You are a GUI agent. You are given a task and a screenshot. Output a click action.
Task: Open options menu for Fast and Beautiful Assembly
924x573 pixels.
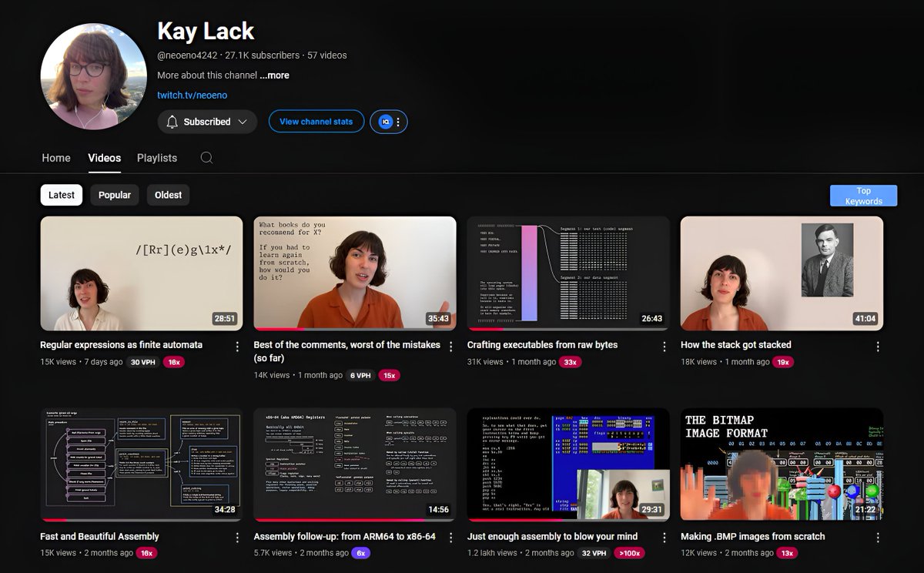(237, 538)
